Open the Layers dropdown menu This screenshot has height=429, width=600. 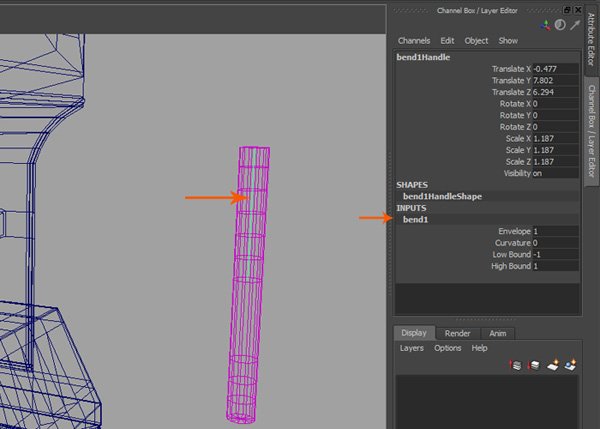point(411,348)
